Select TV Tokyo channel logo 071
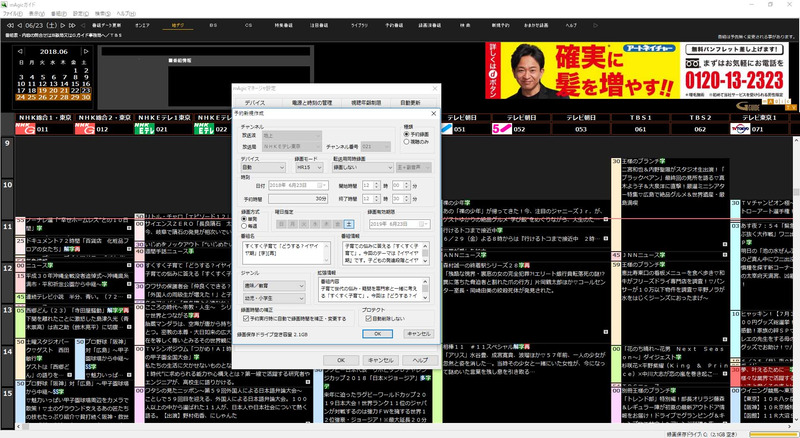Image resolution: width=800 pixels, height=438 pixels. pos(740,129)
